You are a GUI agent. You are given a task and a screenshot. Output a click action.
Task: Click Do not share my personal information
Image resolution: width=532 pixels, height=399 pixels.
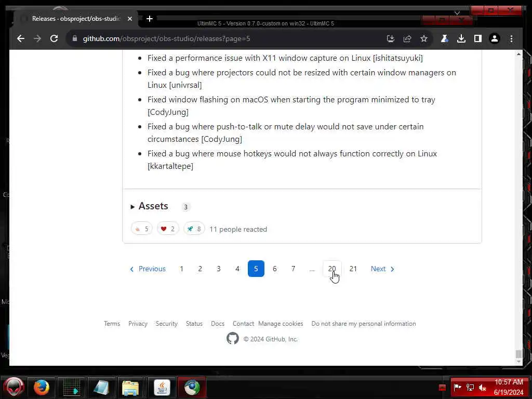[x=364, y=324]
